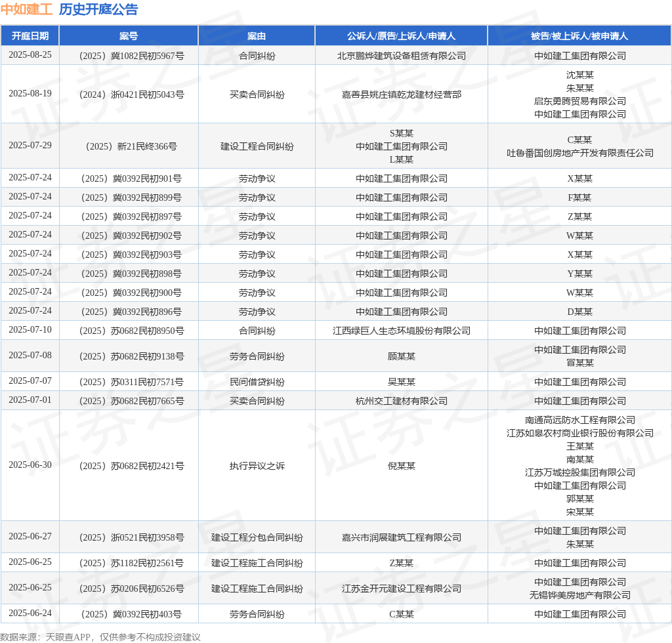The width and height of the screenshot is (672, 643).
Task: Click defendant 无锡铧美房地产有限公司
Action: tap(579, 595)
